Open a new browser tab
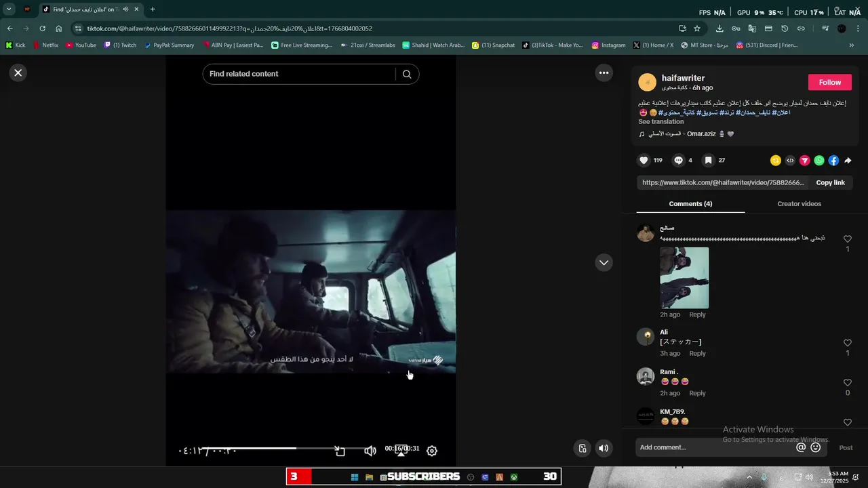Viewport: 868px width, 488px height. point(153,9)
